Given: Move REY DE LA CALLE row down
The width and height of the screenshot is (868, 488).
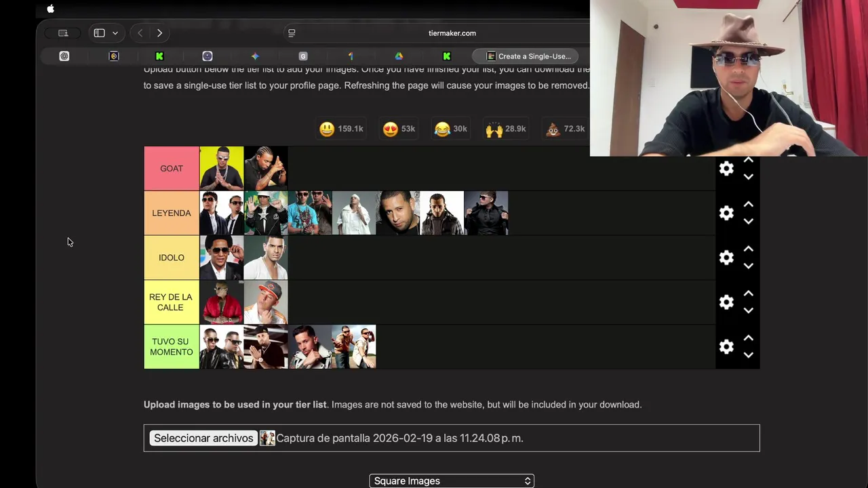Looking at the screenshot, I should coord(748,311).
